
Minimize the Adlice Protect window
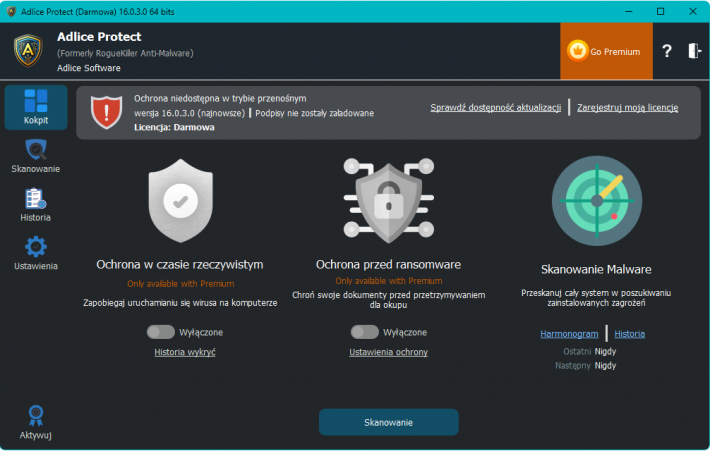click(x=628, y=11)
